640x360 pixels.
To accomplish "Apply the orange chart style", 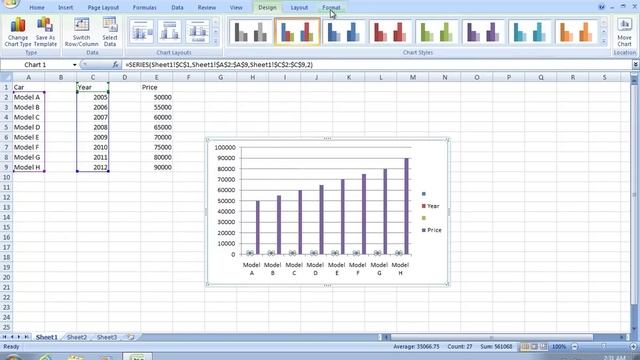I will [x=576, y=32].
